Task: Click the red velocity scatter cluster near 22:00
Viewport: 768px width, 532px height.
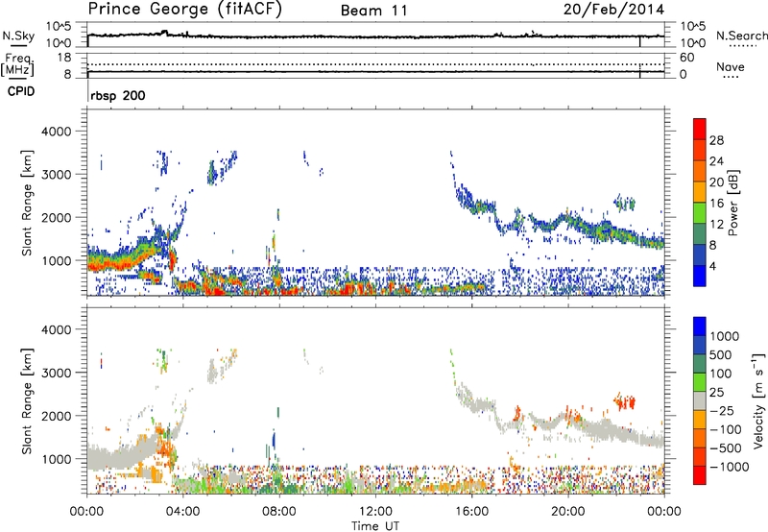Action: point(625,402)
